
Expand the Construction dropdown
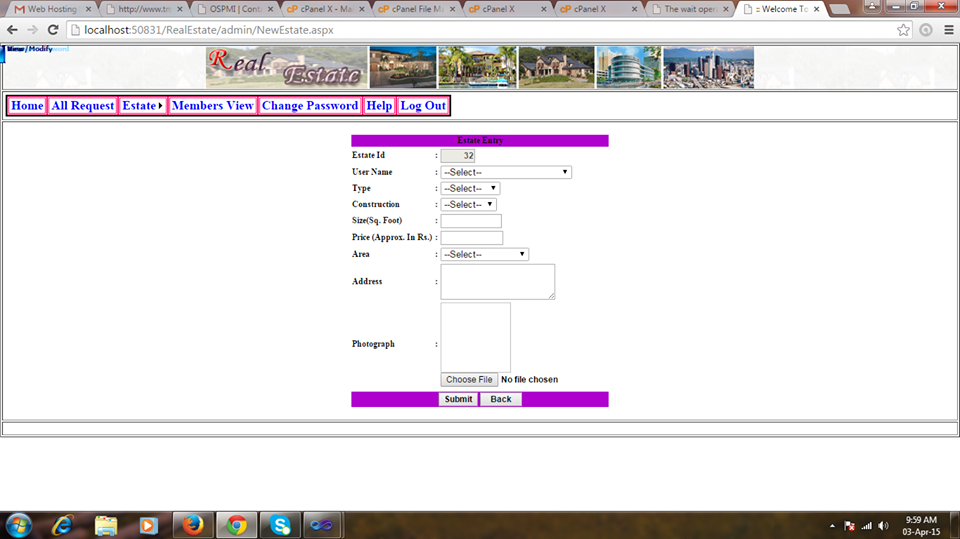[x=468, y=204]
